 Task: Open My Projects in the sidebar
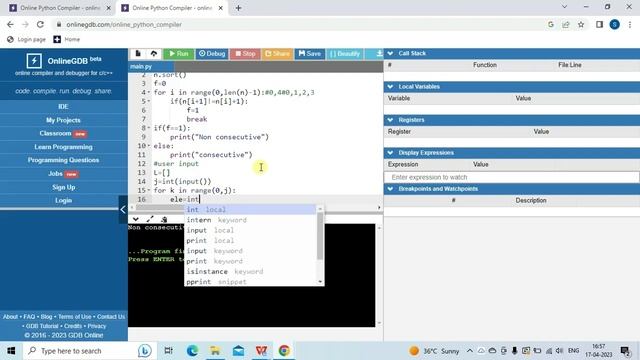[63, 120]
